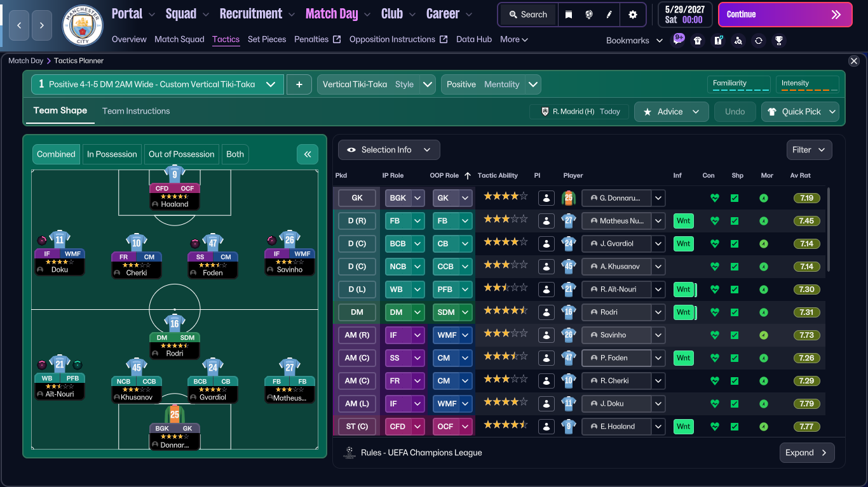Click the Continue button
Screen dimensions: 868x487
[x=785, y=15]
